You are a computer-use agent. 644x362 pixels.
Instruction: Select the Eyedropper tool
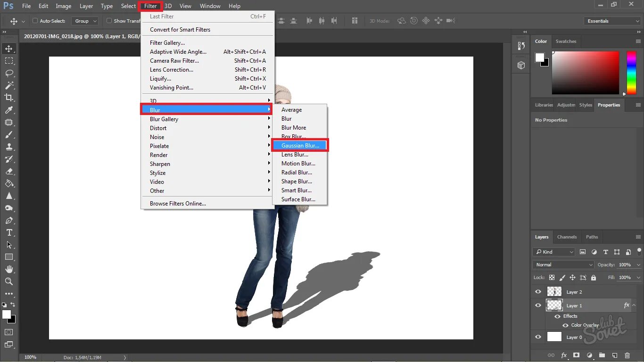coord(9,110)
